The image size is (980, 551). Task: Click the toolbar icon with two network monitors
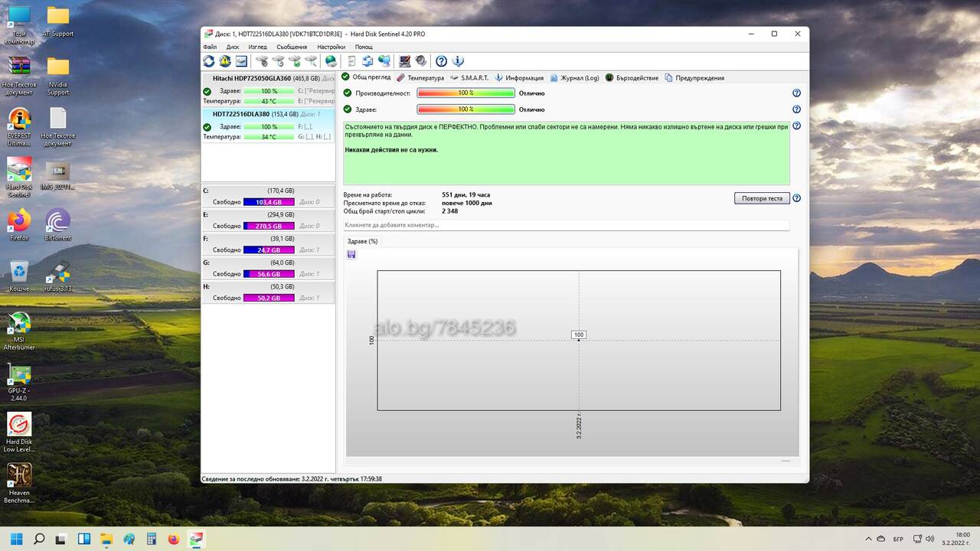click(384, 61)
